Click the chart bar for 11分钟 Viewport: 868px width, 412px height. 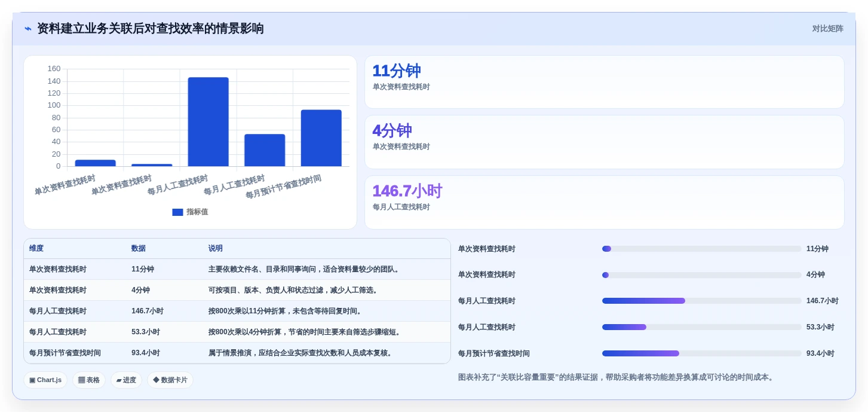(95, 163)
